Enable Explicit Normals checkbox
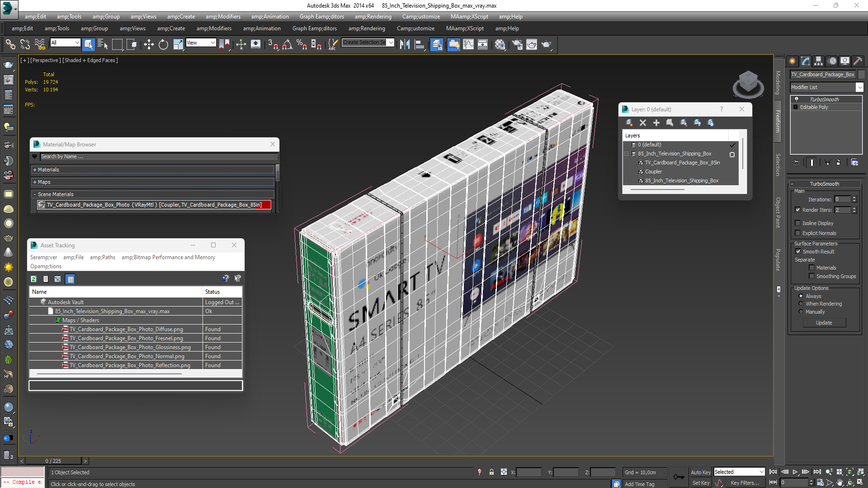868x488 pixels. (798, 233)
